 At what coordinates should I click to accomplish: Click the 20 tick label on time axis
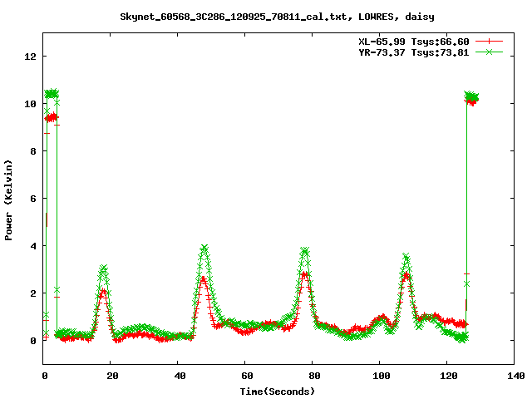[111, 377]
